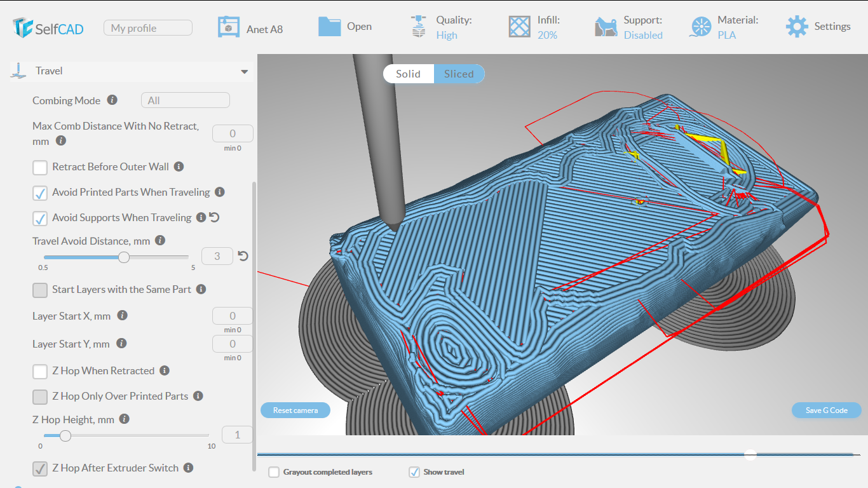
Task: Open Quality High dropdown
Action: (447, 35)
